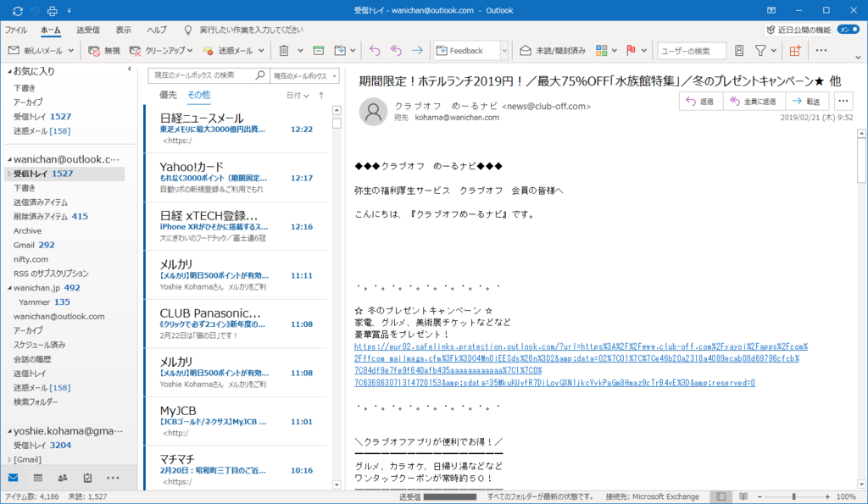This screenshot has height=504, width=868.
Task: Select the Gmail 292 folder
Action: (34, 245)
